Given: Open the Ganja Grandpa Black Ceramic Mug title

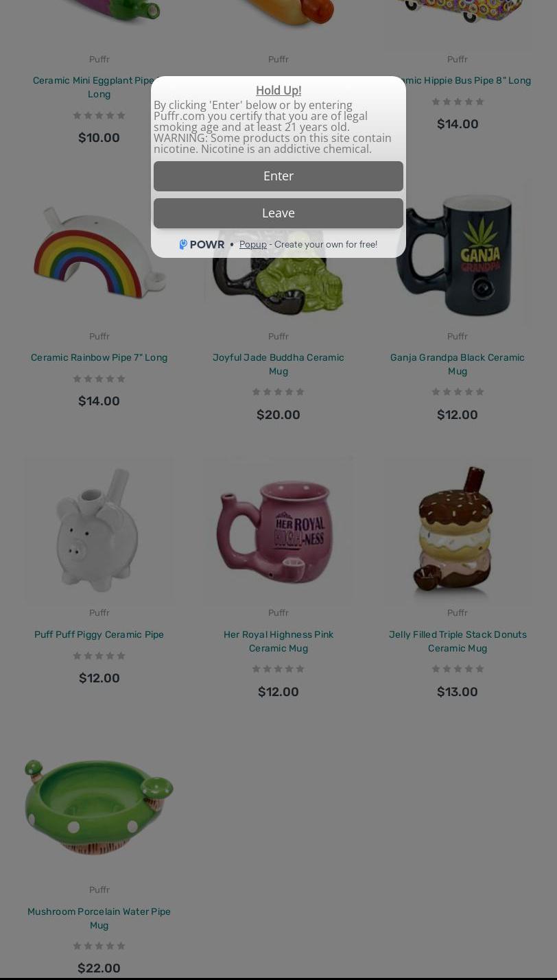Looking at the screenshot, I should pos(458,364).
